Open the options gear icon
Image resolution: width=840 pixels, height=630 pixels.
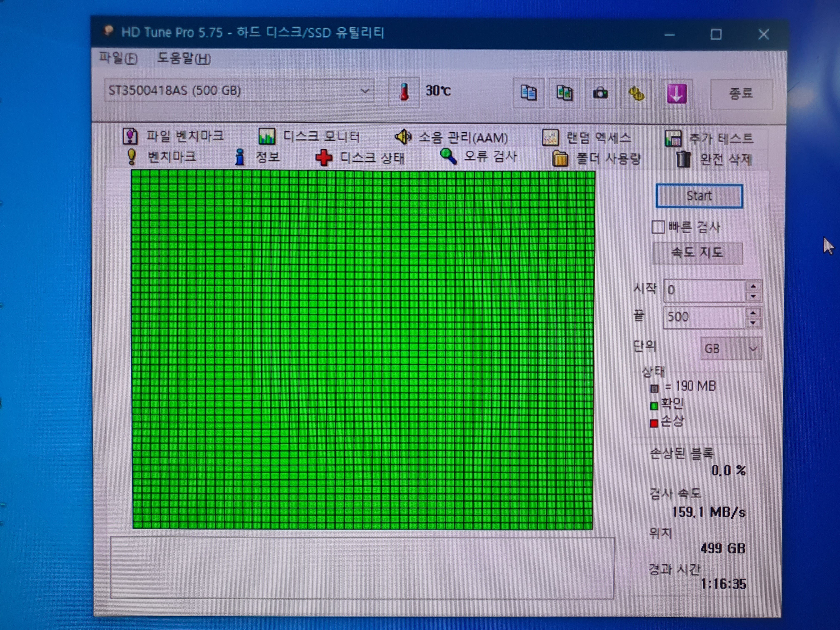point(636,94)
